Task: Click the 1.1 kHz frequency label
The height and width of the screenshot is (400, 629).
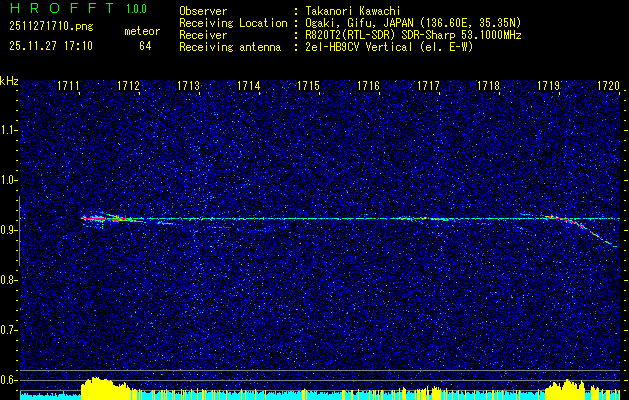Action: coord(9,130)
